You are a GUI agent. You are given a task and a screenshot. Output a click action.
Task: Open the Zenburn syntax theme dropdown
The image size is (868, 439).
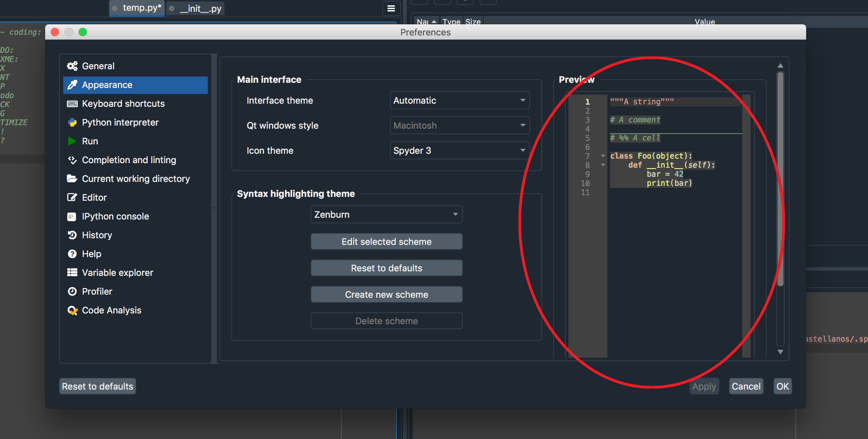pos(386,214)
